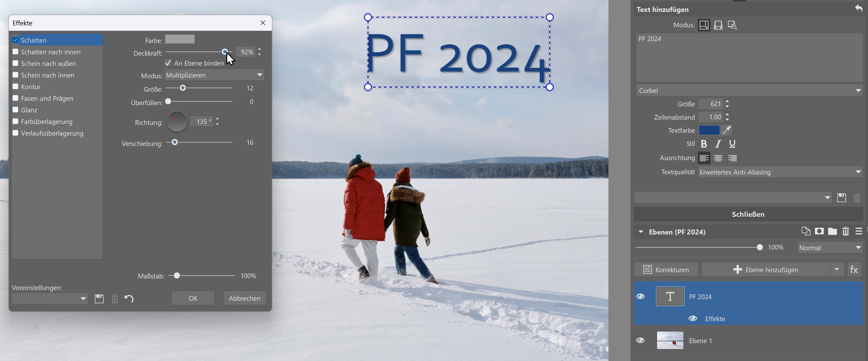Image resolution: width=868 pixels, height=361 pixels.
Task: Open the Corbel font dropdown
Action: click(x=749, y=91)
